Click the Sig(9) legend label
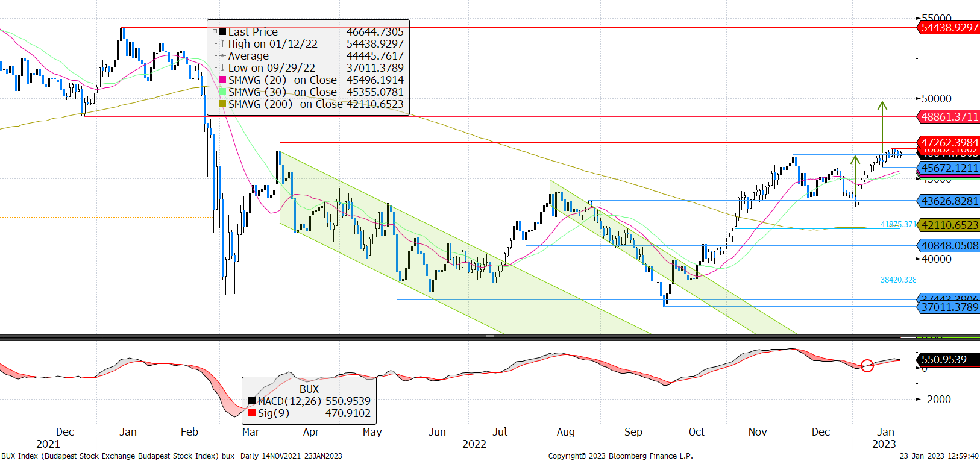The width and height of the screenshot is (980, 461). tap(274, 413)
